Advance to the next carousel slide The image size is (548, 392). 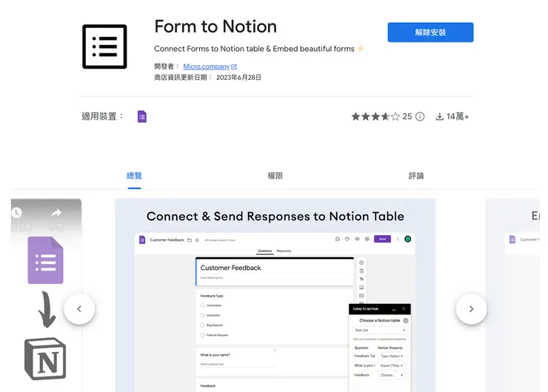471,309
